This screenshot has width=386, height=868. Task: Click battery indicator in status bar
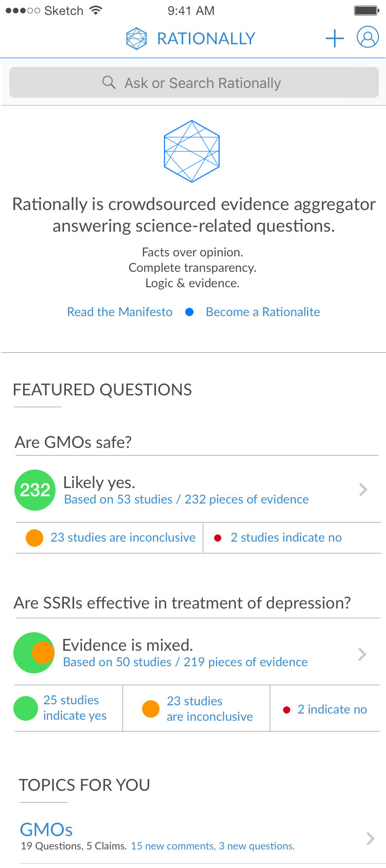coord(367,10)
